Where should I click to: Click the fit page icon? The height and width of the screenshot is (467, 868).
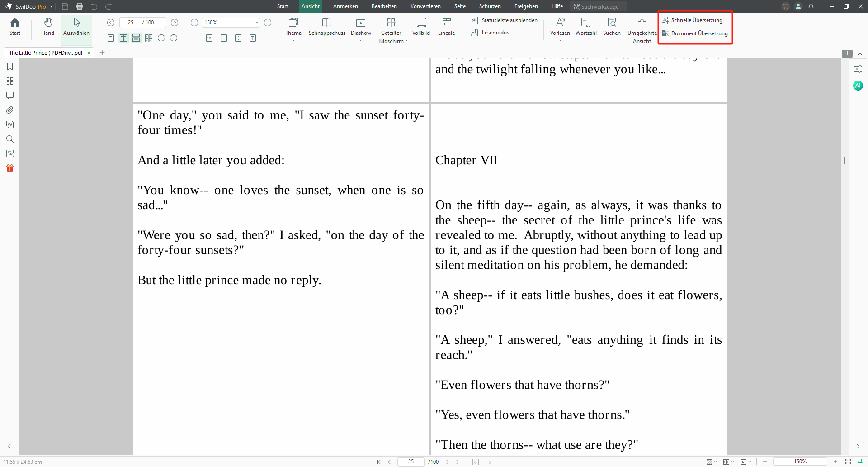tap(238, 38)
